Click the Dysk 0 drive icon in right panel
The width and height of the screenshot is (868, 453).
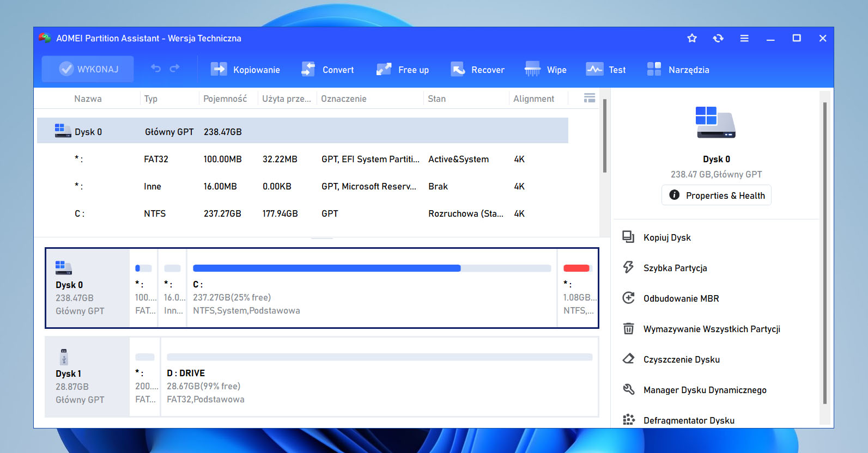click(x=715, y=123)
